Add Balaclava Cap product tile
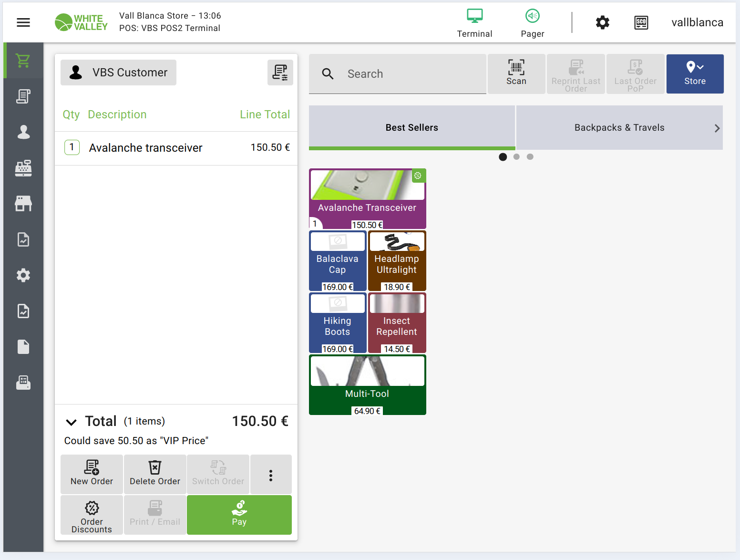Image resolution: width=740 pixels, height=560 pixels. click(x=338, y=261)
